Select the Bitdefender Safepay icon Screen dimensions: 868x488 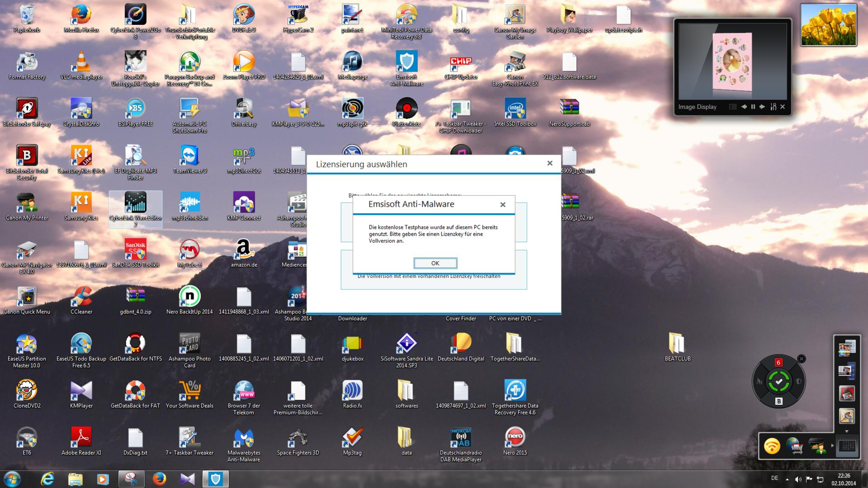coord(27,113)
